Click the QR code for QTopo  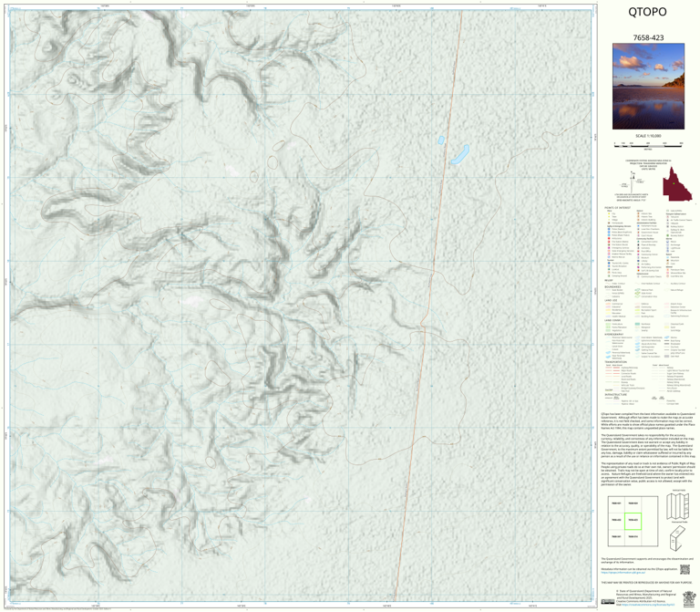coord(685,569)
